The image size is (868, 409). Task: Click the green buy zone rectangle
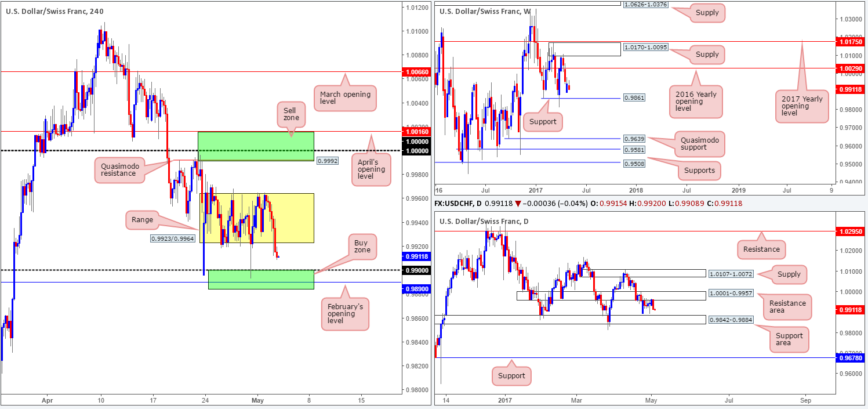261,279
